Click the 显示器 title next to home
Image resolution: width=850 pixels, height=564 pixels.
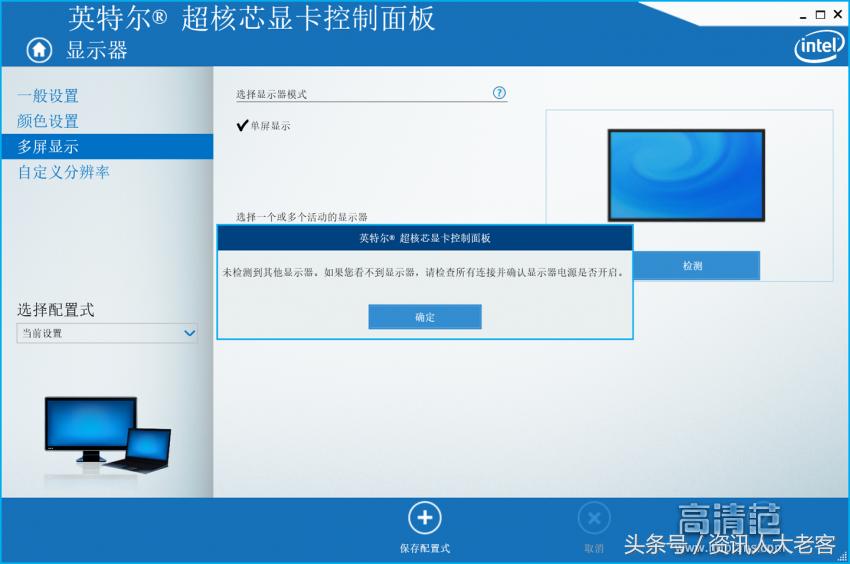(x=96, y=50)
